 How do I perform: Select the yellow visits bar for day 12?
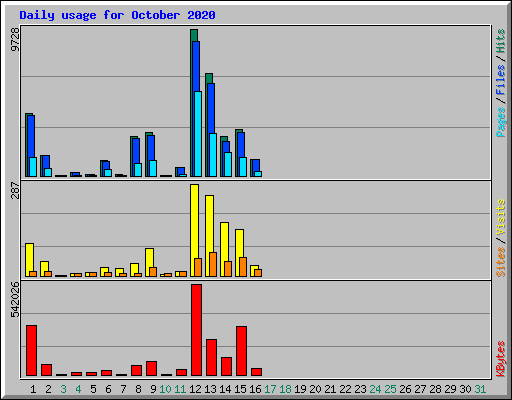point(195,230)
